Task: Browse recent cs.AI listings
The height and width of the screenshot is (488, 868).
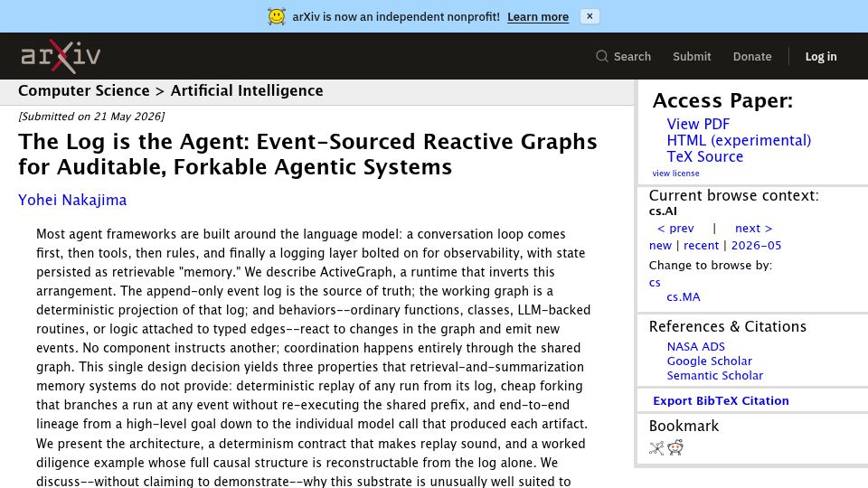Action: coord(701,246)
